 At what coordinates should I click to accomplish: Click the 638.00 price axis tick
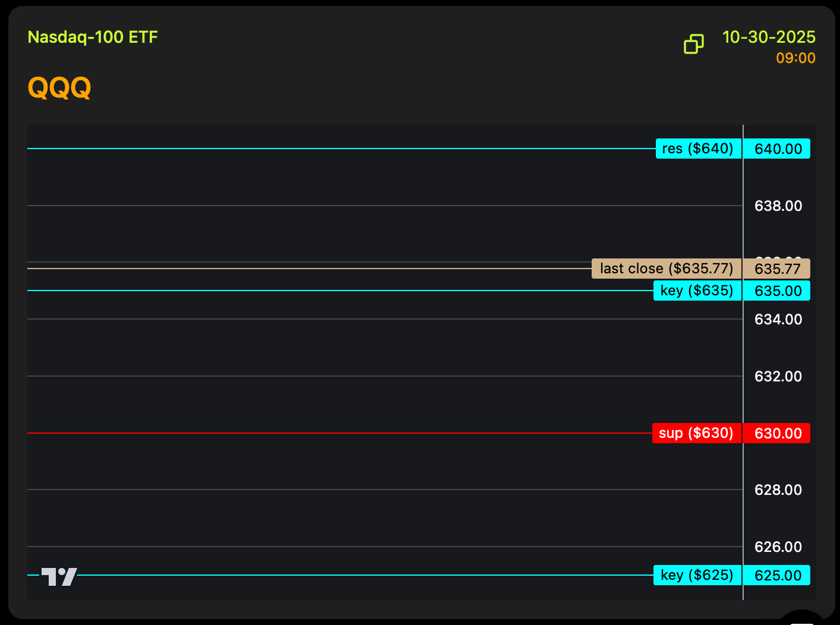[x=778, y=206]
